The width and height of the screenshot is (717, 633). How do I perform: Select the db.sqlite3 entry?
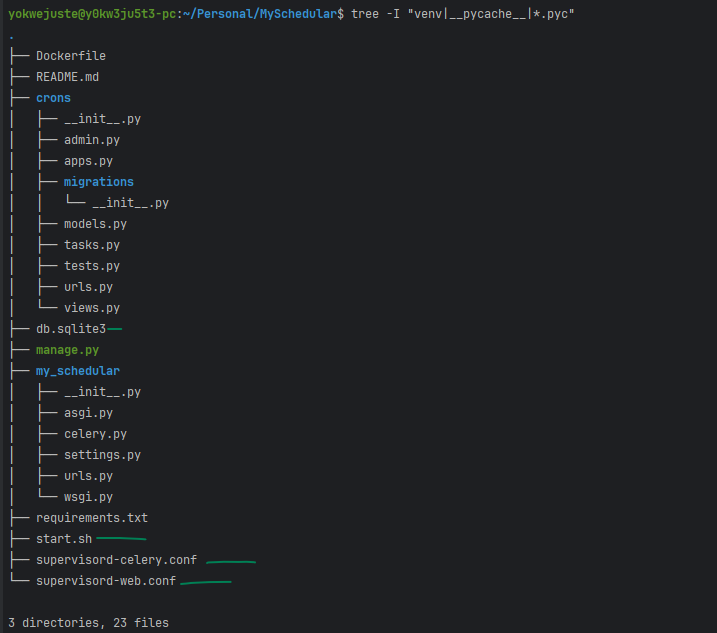(x=71, y=329)
